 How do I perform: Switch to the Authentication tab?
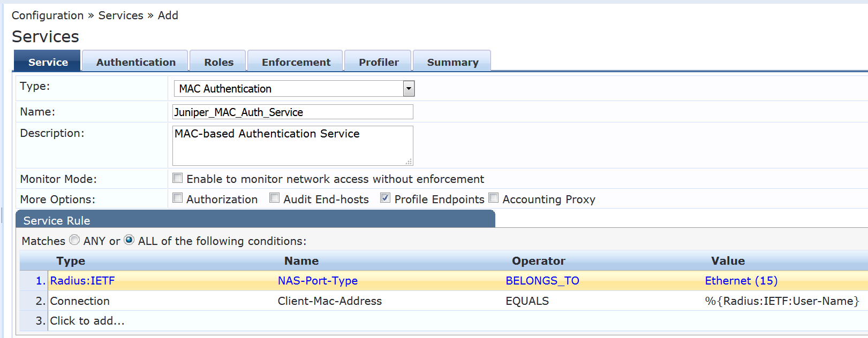coord(135,62)
